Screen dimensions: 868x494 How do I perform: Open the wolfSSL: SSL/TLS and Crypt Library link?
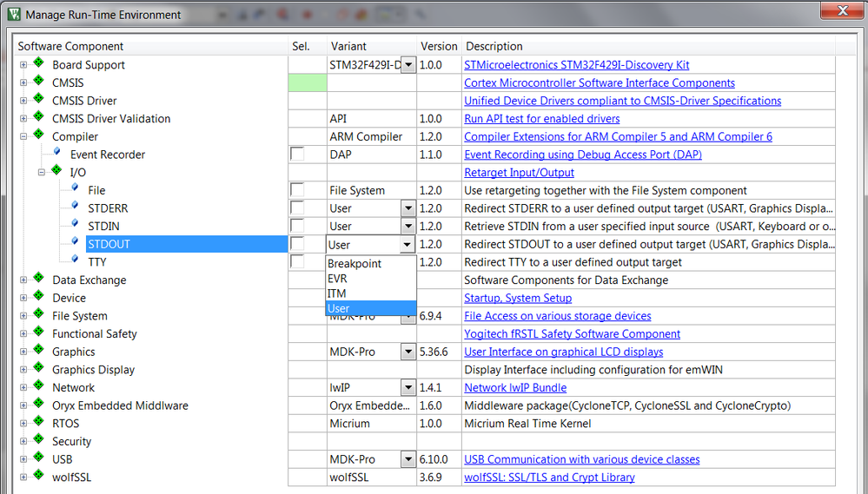(549, 478)
